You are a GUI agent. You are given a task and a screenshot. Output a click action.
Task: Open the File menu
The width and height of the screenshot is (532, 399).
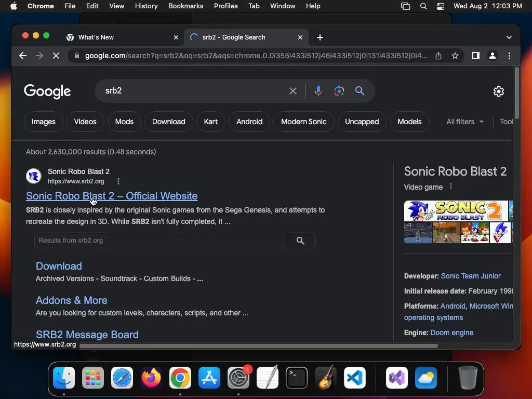click(x=70, y=6)
